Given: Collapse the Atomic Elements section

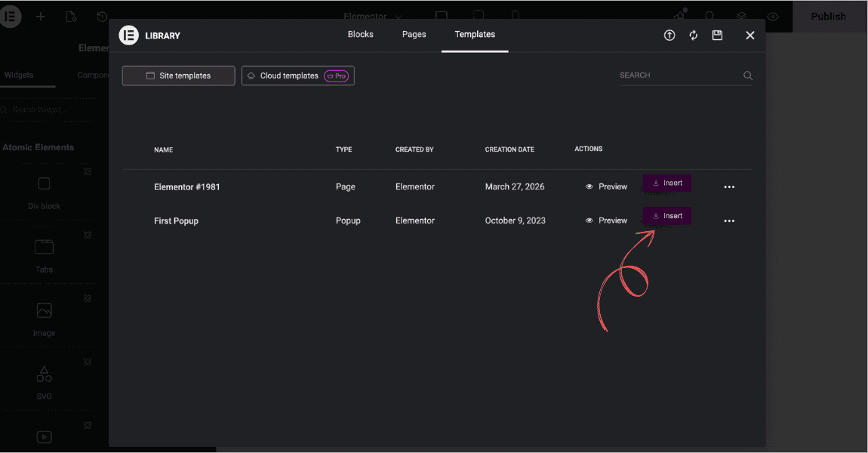Looking at the screenshot, I should pos(38,147).
